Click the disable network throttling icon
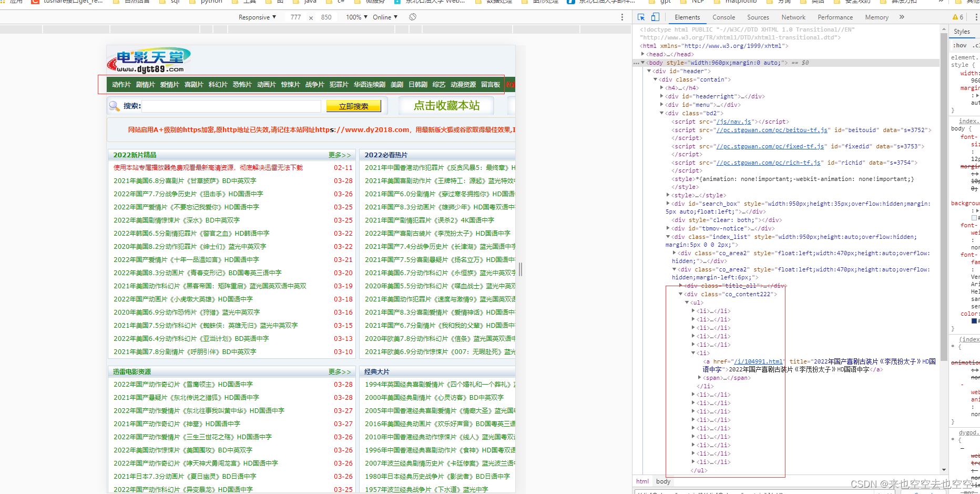 (413, 17)
